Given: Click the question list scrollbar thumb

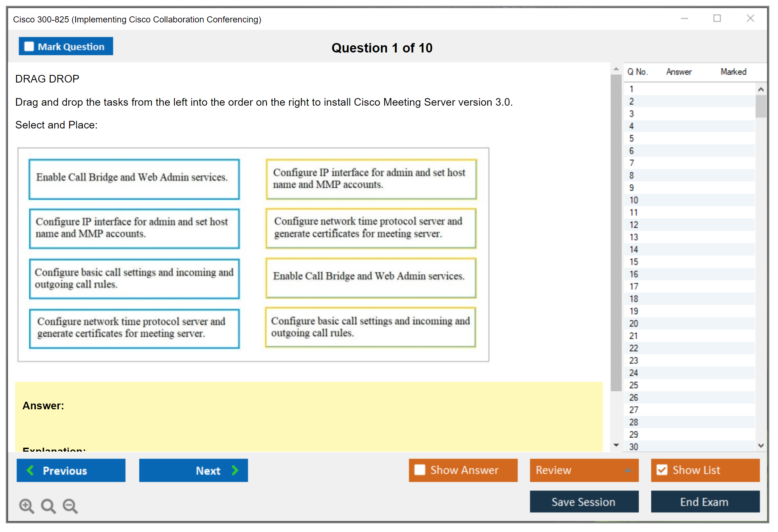Looking at the screenshot, I should click(x=761, y=106).
